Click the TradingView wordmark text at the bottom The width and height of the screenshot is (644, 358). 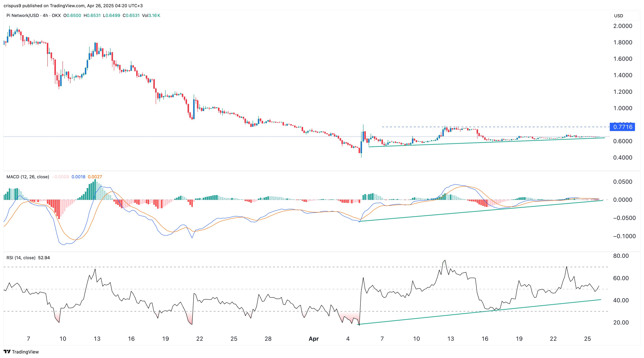pos(25,352)
